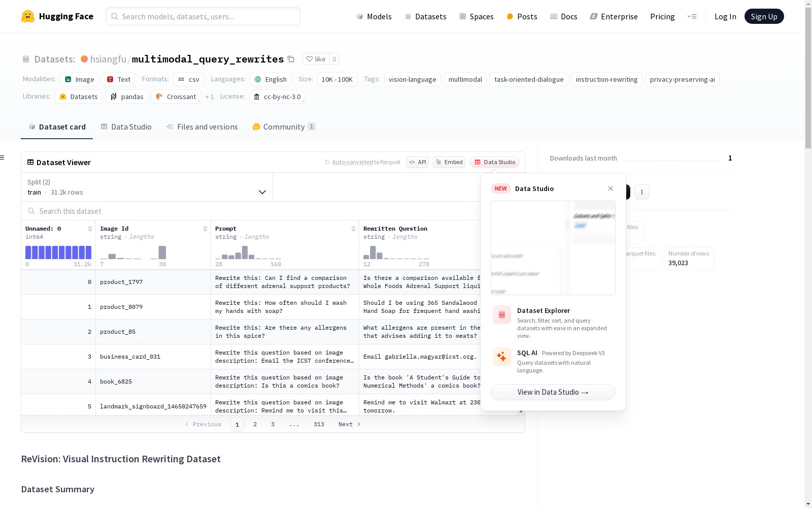Viewport: 812px width, 508px height.
Task: Sort by the Unnamed: 0 column
Action: 90,229
